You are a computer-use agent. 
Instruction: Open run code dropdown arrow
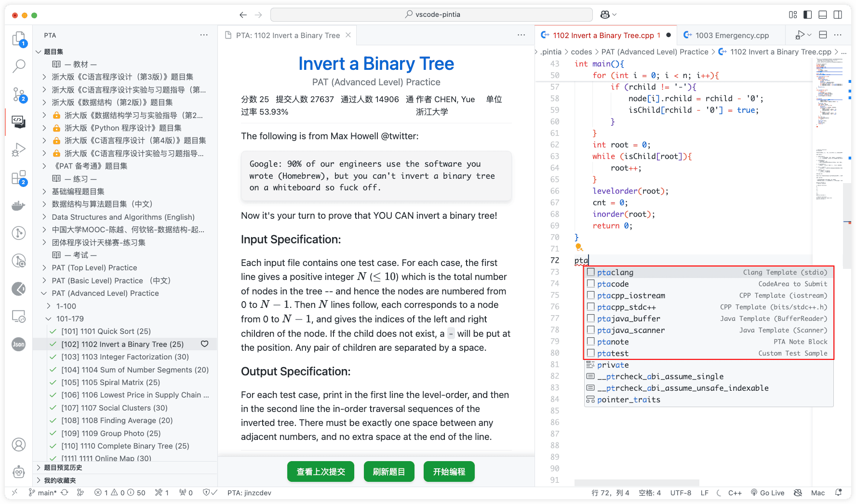810,35
